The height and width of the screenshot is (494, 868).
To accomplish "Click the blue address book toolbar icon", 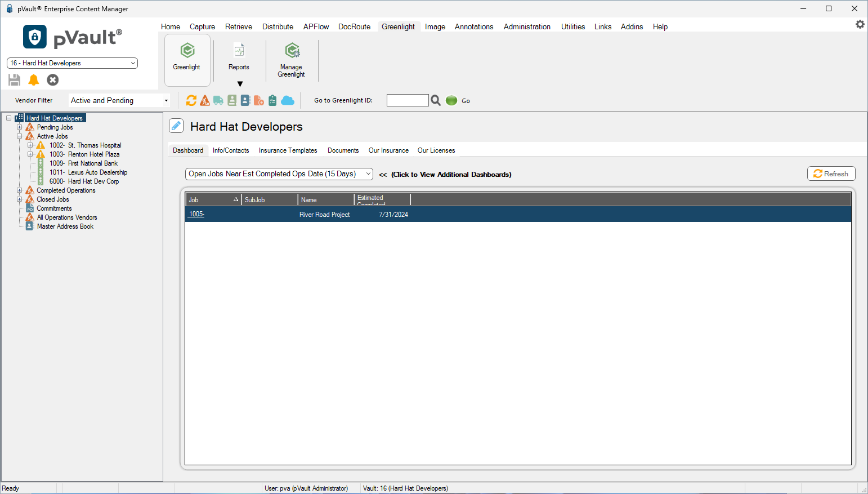I will 245,100.
